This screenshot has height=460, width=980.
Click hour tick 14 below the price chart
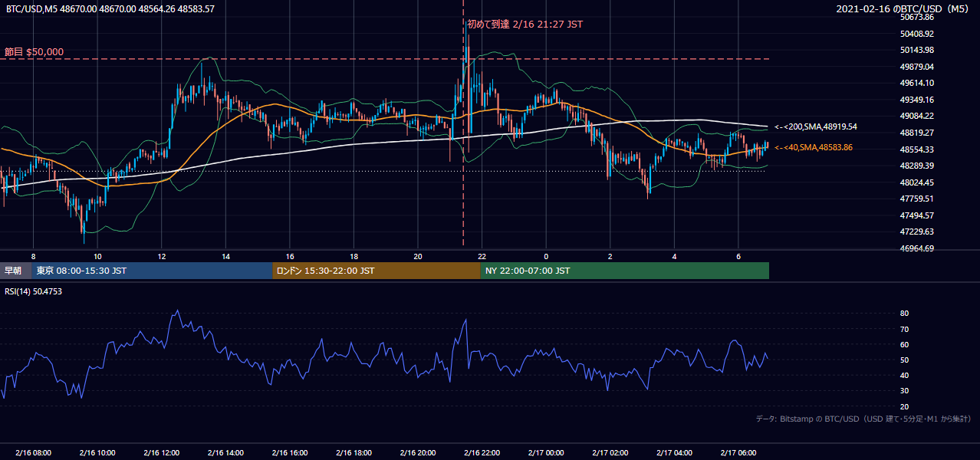click(x=225, y=256)
